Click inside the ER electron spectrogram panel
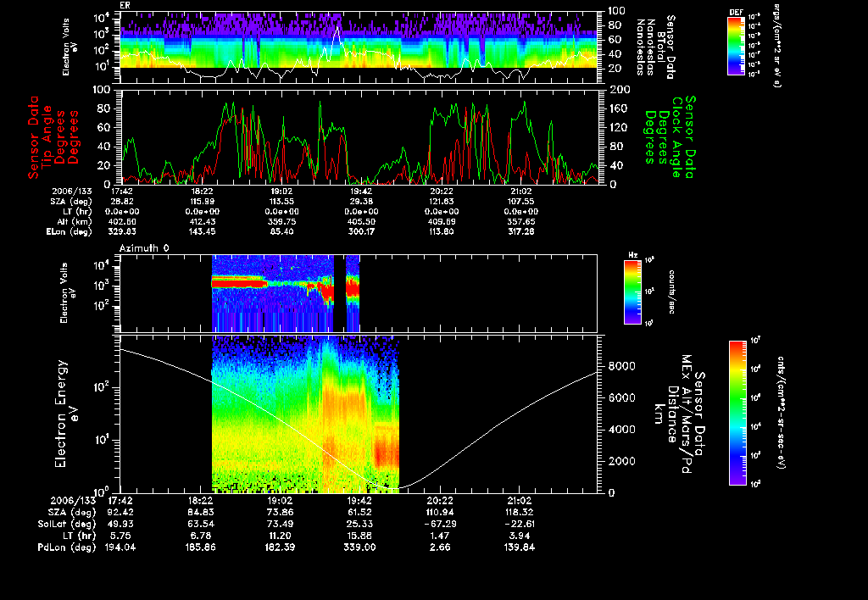Image resolution: width=868 pixels, height=600 pixels. (x=359, y=47)
